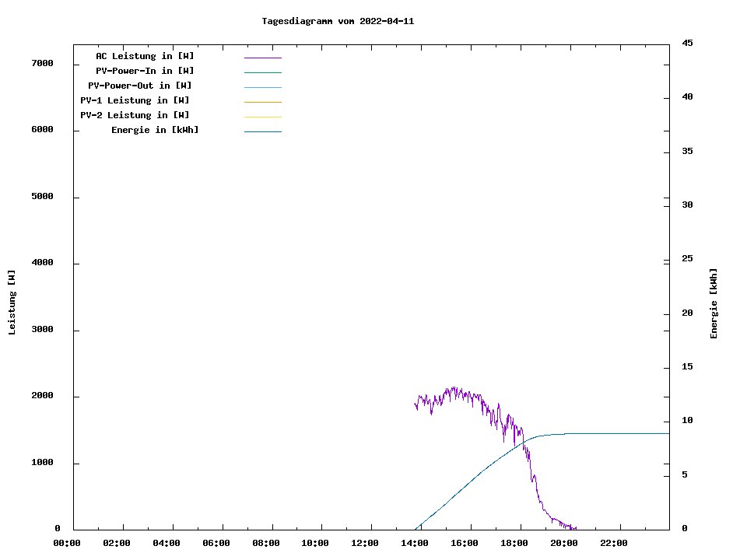This screenshot has width=747, height=560.
Task: Select the Energie in [kWh] legend label
Action: coord(155,130)
